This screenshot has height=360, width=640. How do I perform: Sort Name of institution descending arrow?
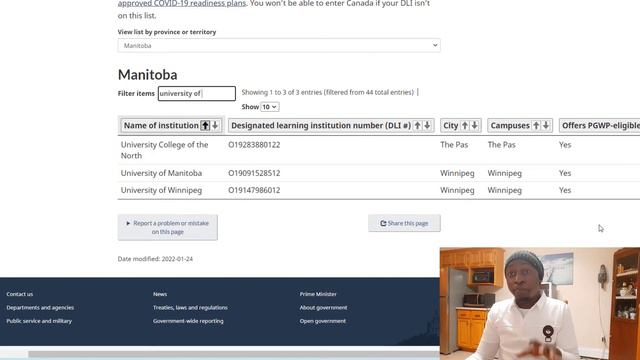coord(215,126)
